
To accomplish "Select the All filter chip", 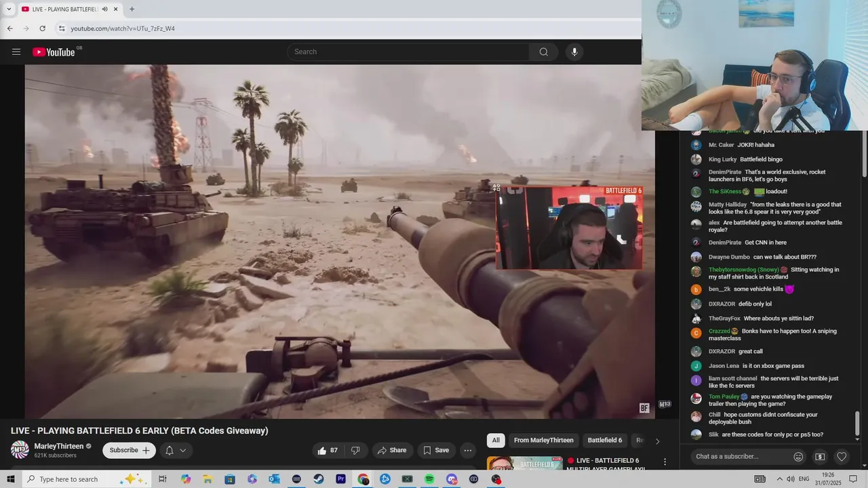I will pyautogui.click(x=496, y=441).
